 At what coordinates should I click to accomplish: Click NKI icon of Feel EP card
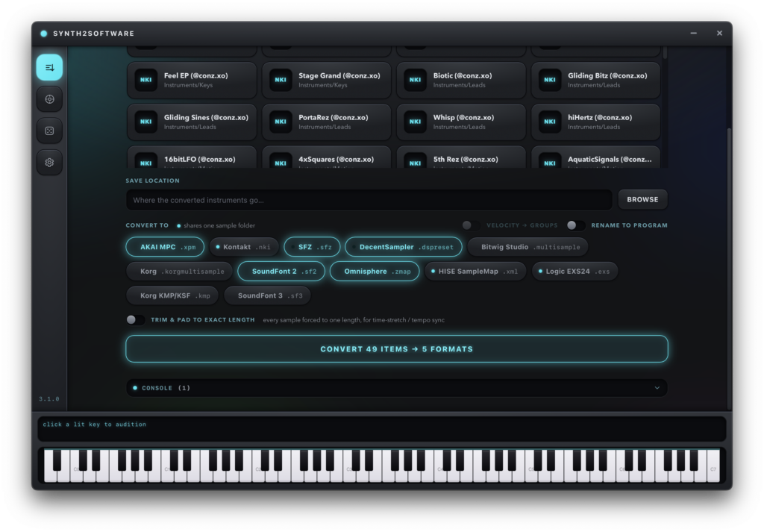tap(145, 80)
